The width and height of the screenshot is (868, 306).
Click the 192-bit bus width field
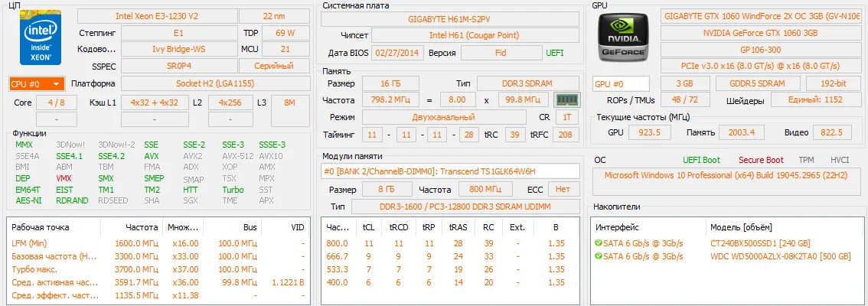tap(833, 83)
